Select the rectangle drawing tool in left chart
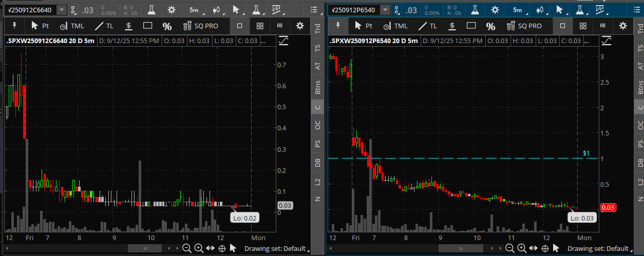The width and height of the screenshot is (644, 256). 148,26
